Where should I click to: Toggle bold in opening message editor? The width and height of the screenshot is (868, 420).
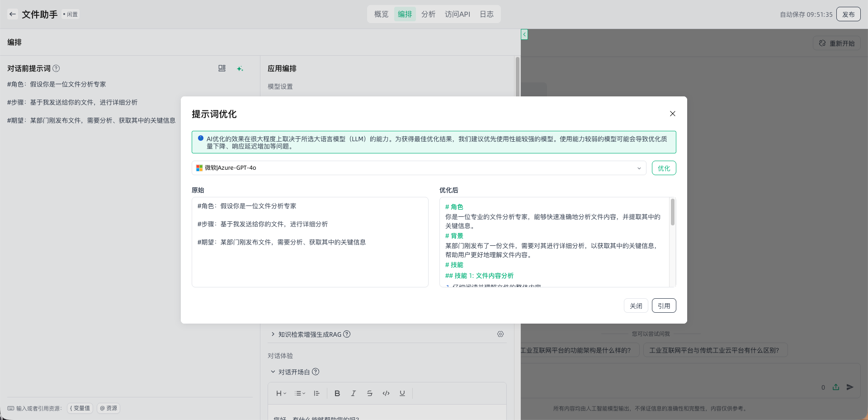[337, 393]
